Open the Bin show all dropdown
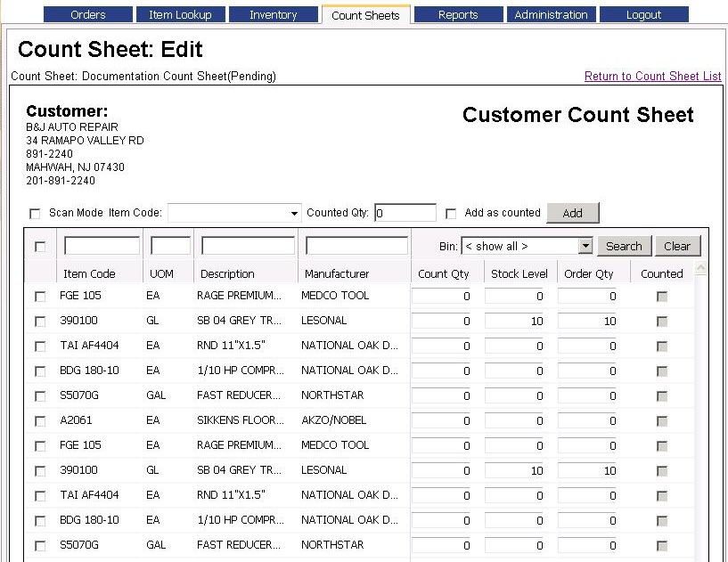Screen dimensions: 728x562 point(585,247)
